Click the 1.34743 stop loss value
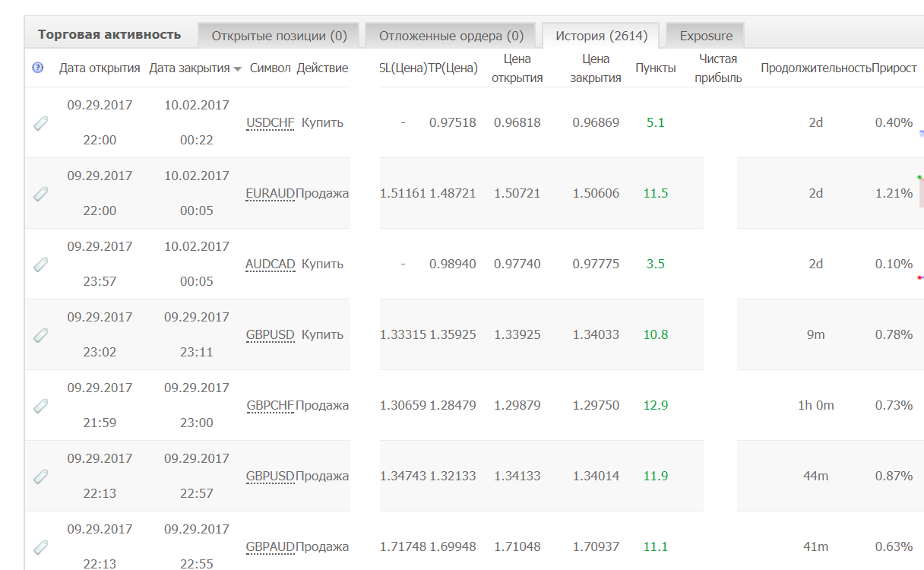This screenshot has width=924, height=570. click(403, 476)
